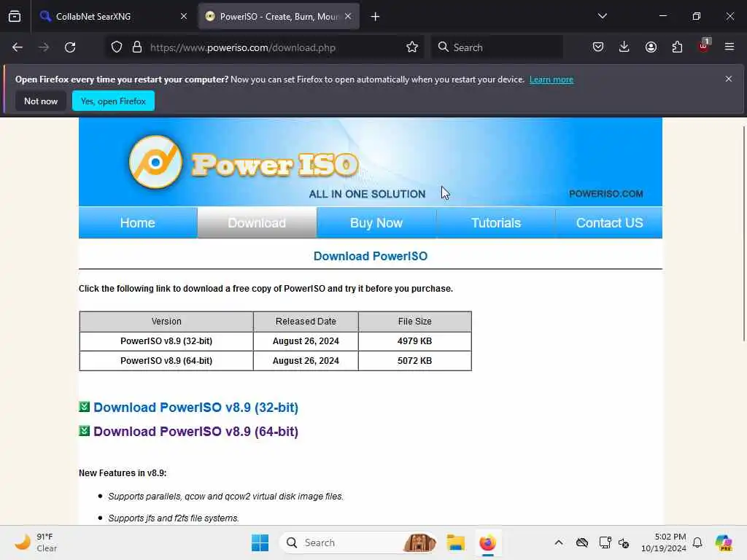Dismiss the Firefox startup notification bar
747x560 pixels.
tap(729, 79)
